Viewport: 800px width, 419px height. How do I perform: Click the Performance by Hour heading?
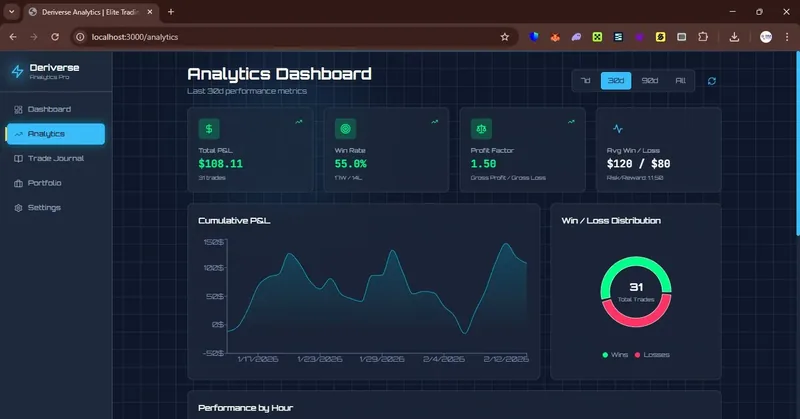245,408
